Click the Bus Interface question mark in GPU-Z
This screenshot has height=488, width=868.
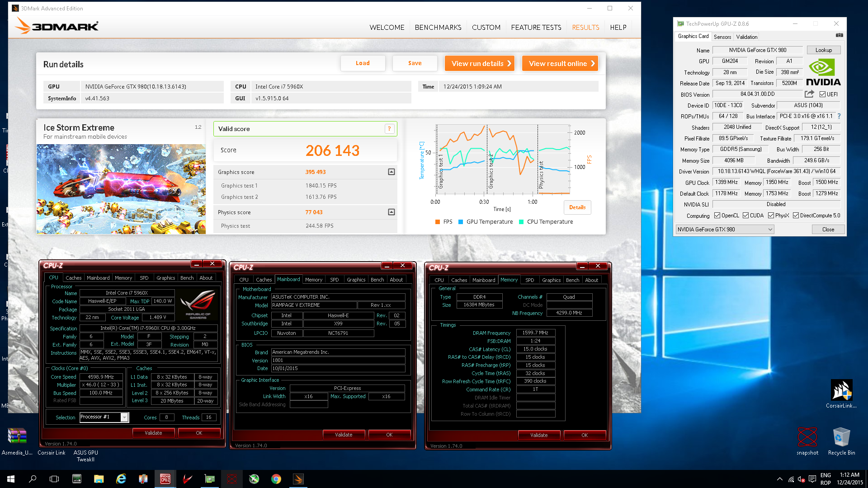(839, 116)
